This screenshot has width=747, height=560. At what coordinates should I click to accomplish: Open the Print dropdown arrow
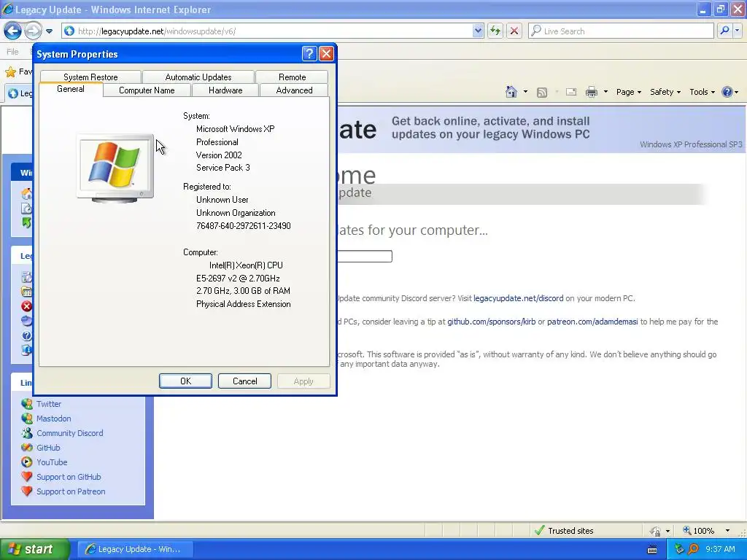(x=605, y=92)
